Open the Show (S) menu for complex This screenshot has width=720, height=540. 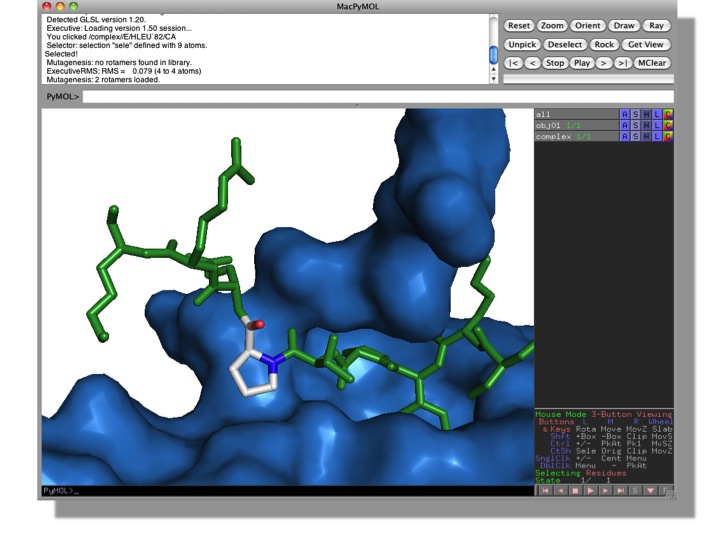636,135
